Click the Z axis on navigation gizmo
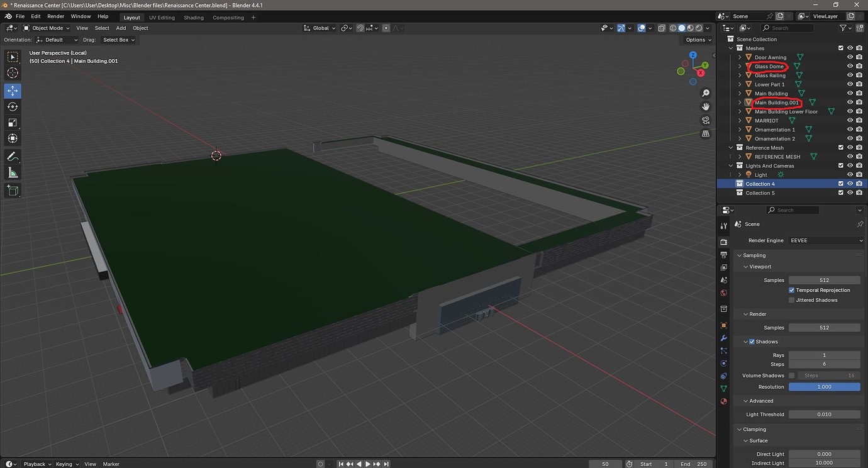This screenshot has width=868, height=468. tap(693, 55)
